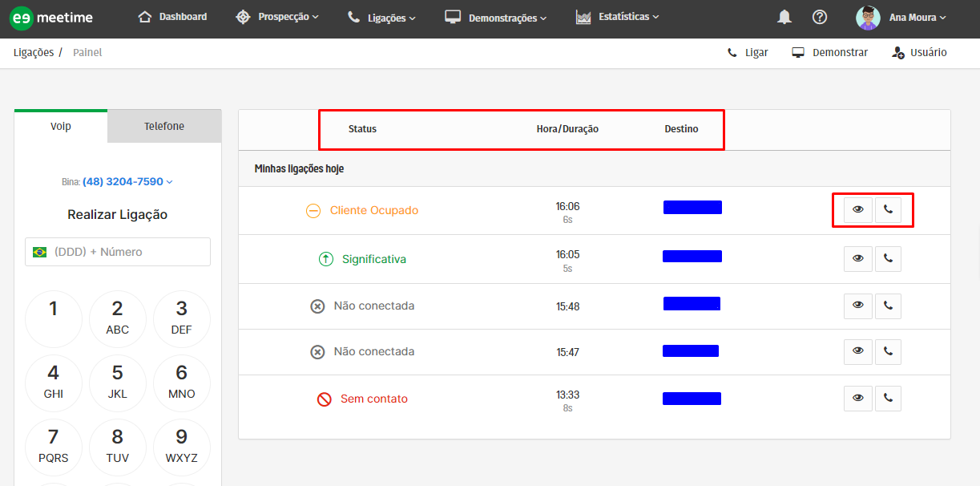The width and height of the screenshot is (980, 486).
Task: Go to Ligações breadcrumb link
Action: (34, 52)
